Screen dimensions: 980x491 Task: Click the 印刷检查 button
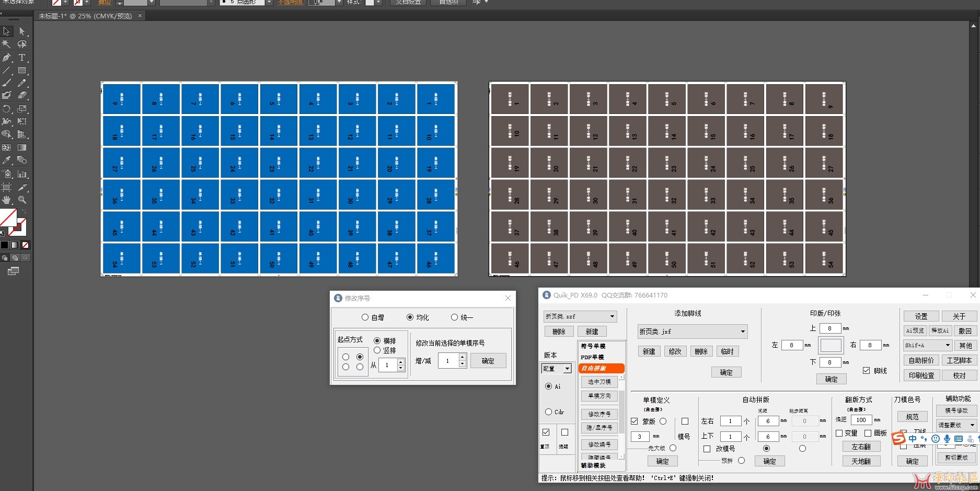pyautogui.click(x=921, y=375)
